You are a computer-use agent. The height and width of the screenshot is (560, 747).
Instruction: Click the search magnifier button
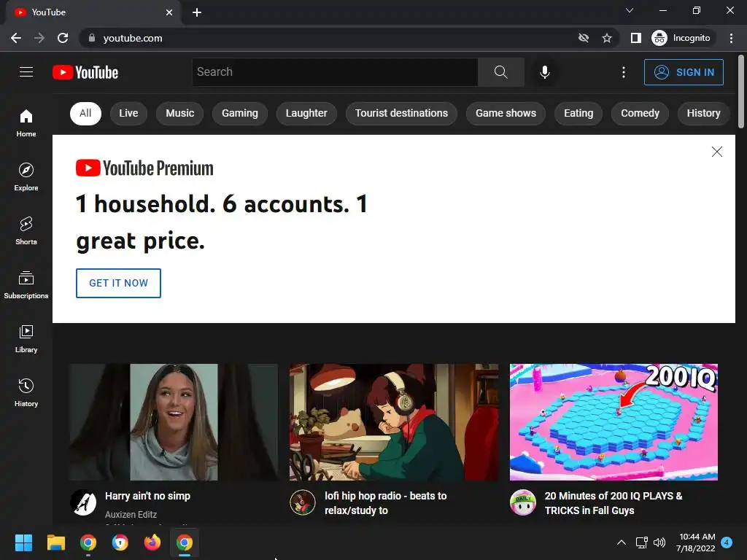click(x=500, y=72)
